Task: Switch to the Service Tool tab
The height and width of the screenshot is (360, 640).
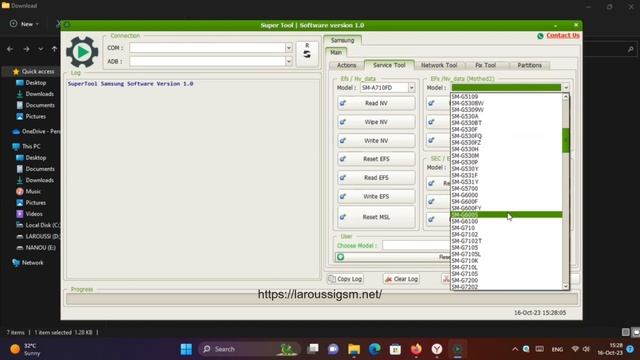Action: pos(389,65)
